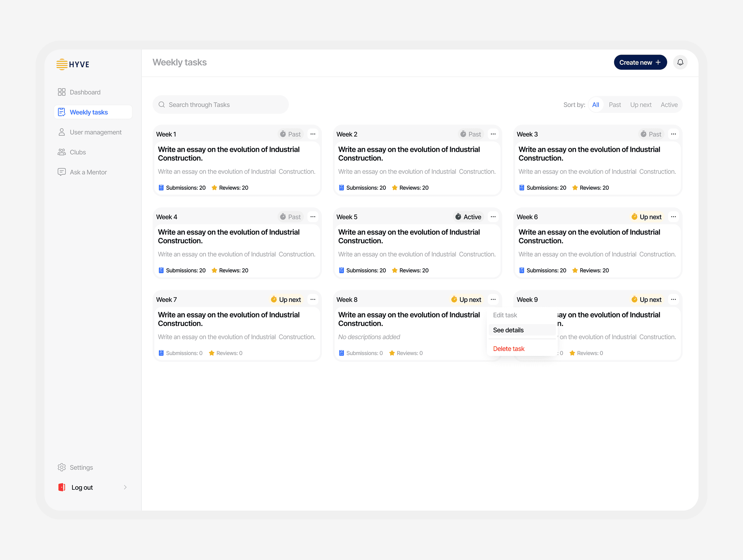Click the search magnifier icon in the search bar
The height and width of the screenshot is (560, 743).
tap(162, 104)
